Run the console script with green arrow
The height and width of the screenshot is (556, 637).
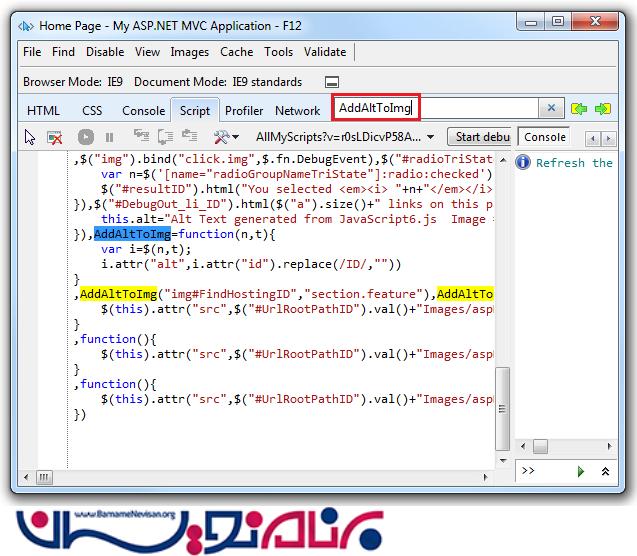point(580,470)
